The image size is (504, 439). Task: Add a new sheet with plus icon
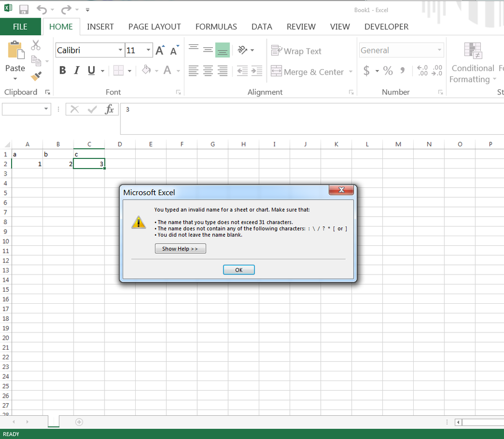click(79, 422)
